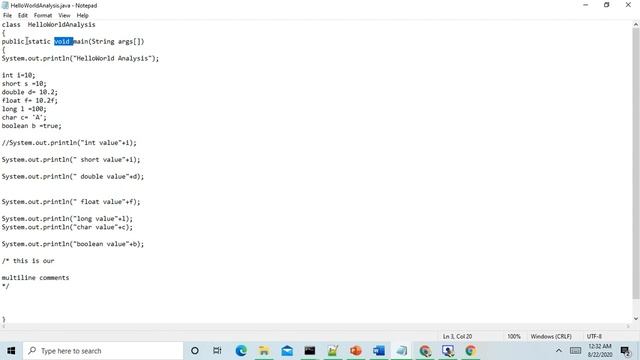This screenshot has width=640, height=360.
Task: Click the double value println line
Action: pos(73,176)
